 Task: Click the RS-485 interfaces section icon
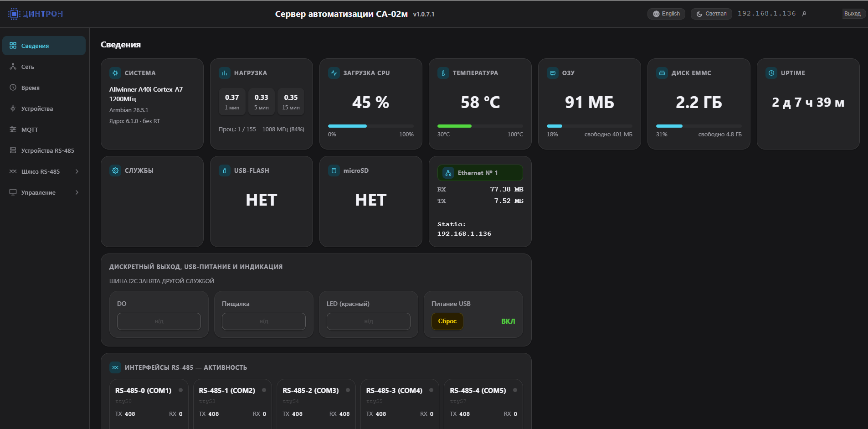click(115, 367)
